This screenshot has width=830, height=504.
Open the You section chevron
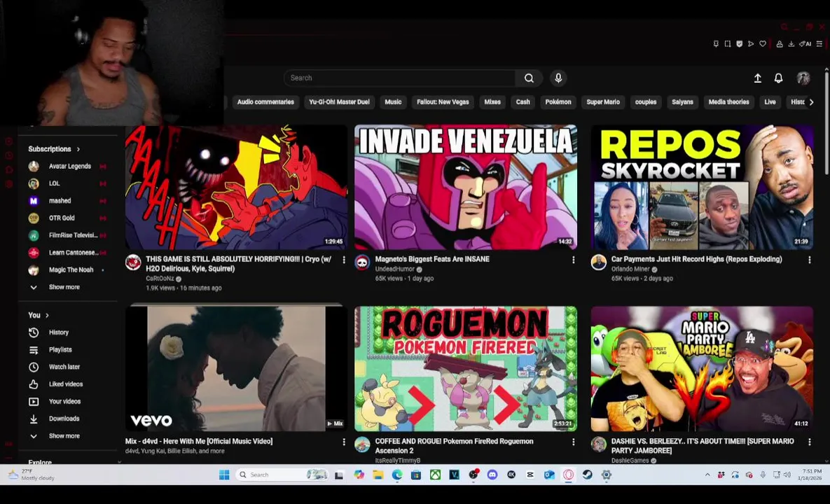(x=47, y=316)
